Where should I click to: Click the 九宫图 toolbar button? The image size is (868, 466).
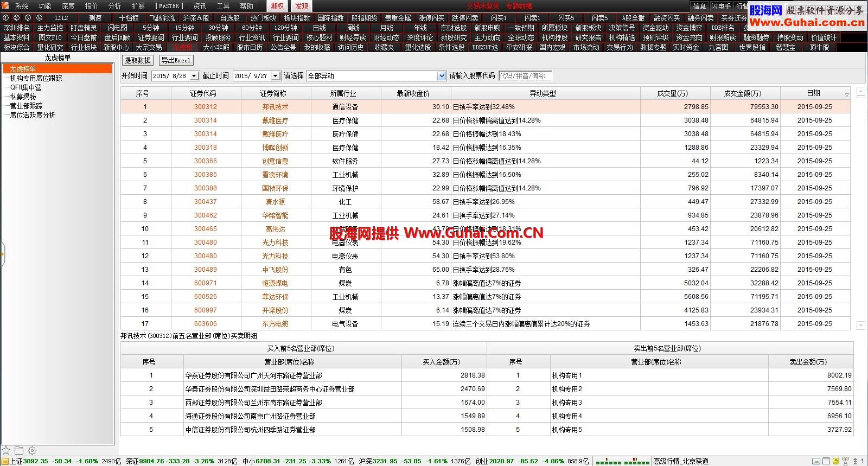(x=719, y=47)
